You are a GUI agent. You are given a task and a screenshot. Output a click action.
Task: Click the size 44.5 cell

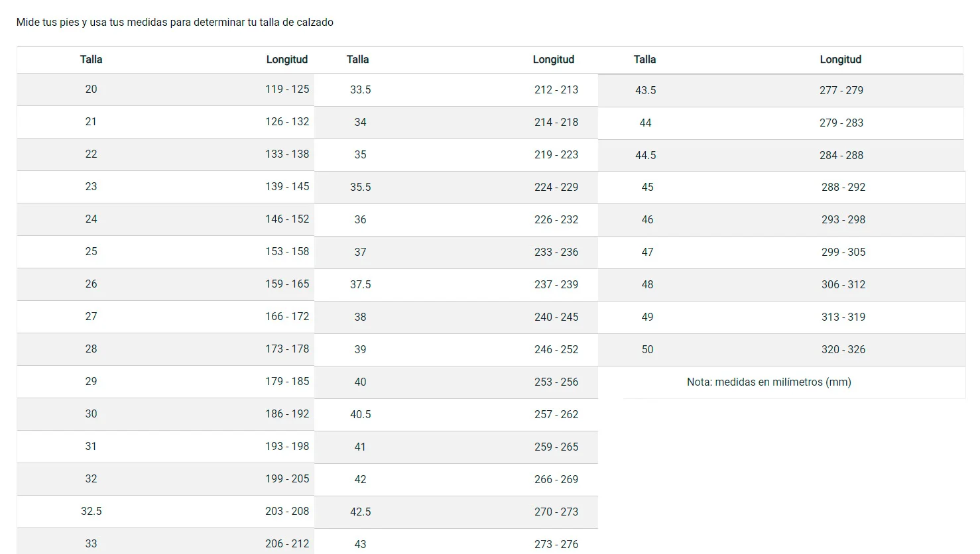645,155
